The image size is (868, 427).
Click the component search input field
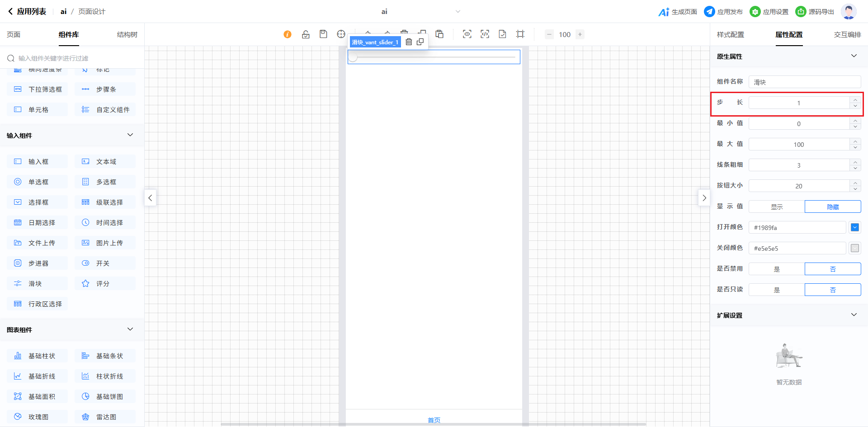[75, 58]
